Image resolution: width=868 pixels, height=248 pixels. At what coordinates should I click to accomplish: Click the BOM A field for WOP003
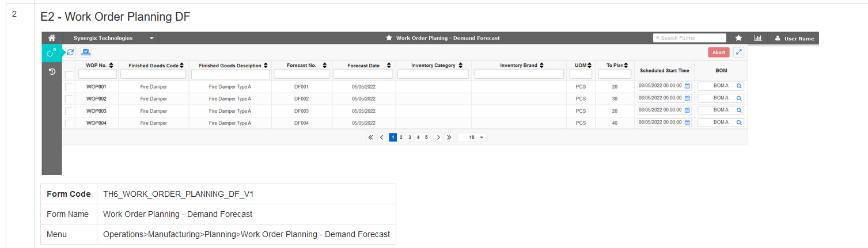click(721, 110)
